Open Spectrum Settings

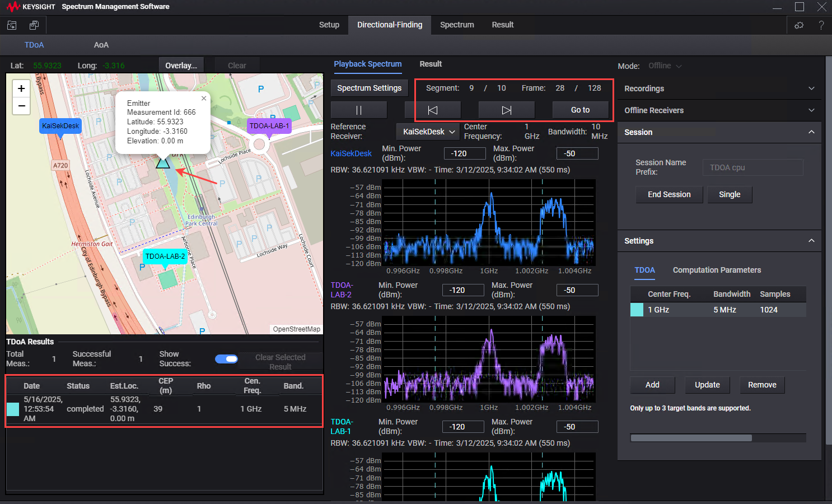(x=370, y=88)
